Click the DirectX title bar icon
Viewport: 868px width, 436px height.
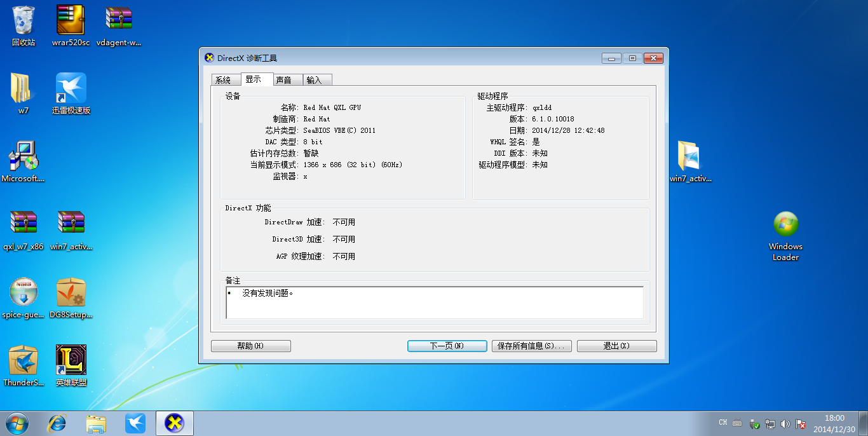(x=209, y=58)
